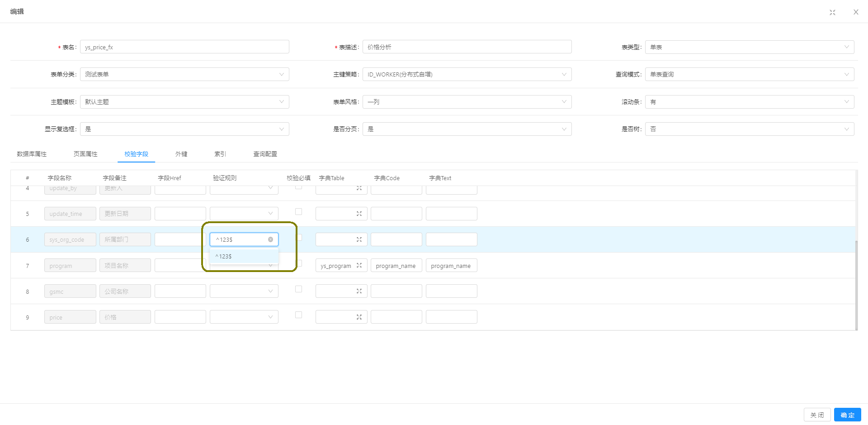The image size is (868, 425).
Task: Clear the ^123$ validation rule with the clear icon
Action: [x=270, y=239]
